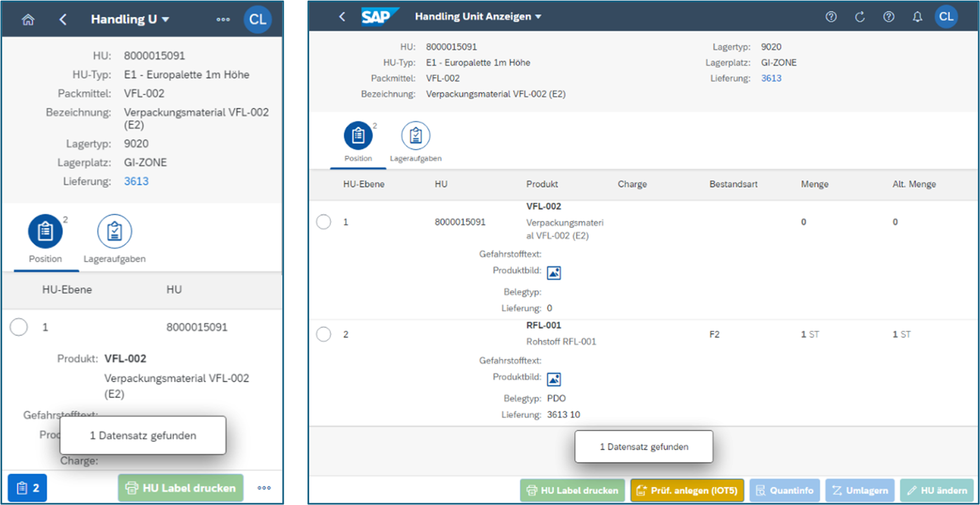
Task: Click product VFL-002 in desktop table
Action: tap(543, 207)
